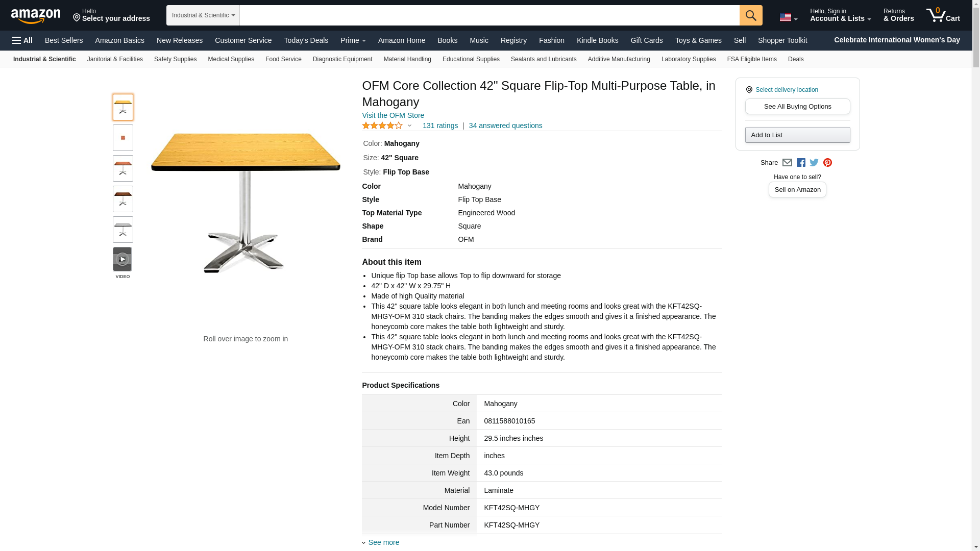Open Material Handling subcategory
Viewport: 980px width, 551px height.
(407, 59)
